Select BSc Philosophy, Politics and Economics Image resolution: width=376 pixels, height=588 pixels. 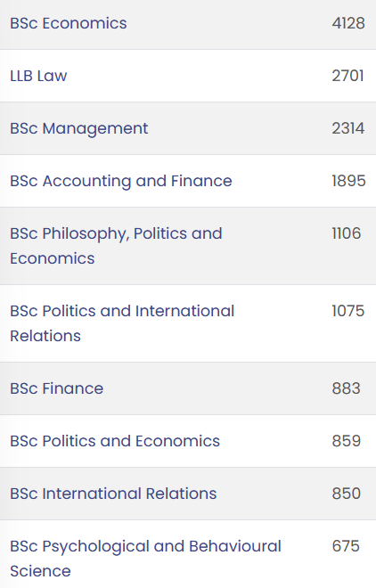click(116, 246)
